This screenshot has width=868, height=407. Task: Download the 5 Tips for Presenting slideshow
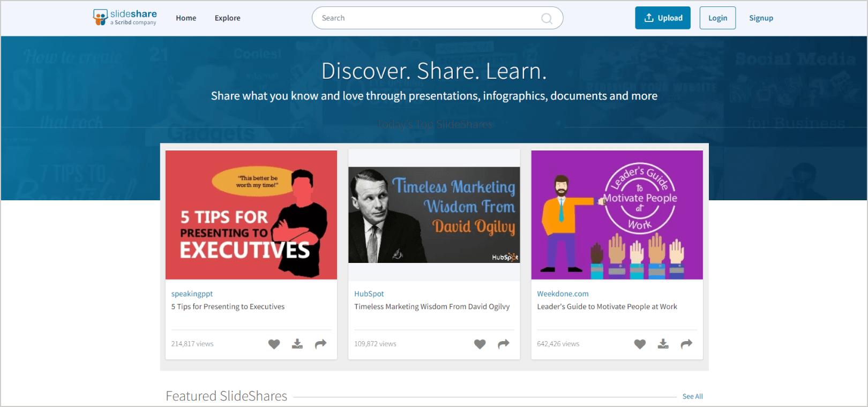pos(297,344)
